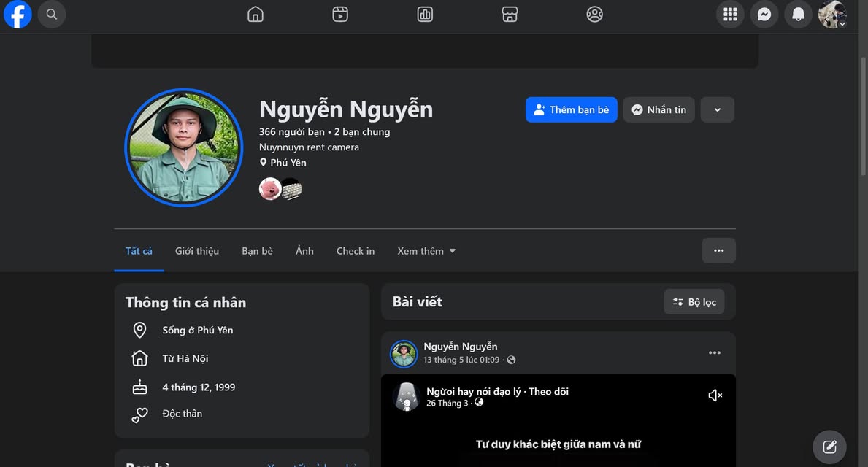Click the video caption Tư duy khác biệt
868x467 pixels.
point(558,444)
